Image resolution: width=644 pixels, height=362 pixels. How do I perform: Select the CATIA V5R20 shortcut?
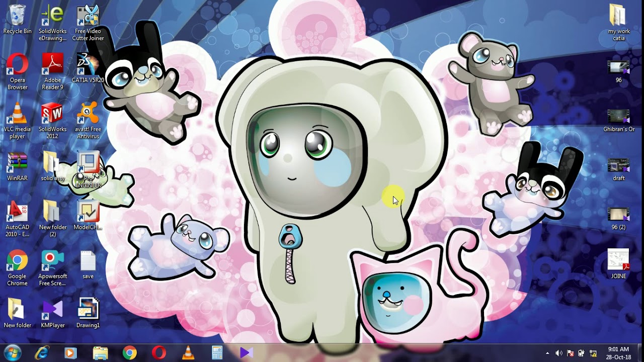[x=88, y=69]
